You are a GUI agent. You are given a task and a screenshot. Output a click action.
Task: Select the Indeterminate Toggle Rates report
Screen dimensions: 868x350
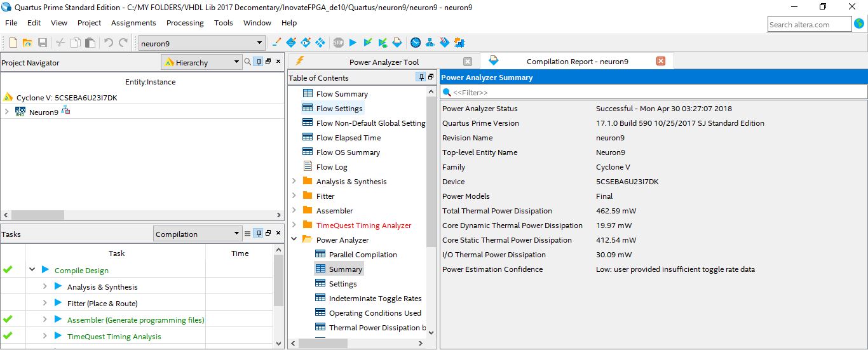click(375, 298)
